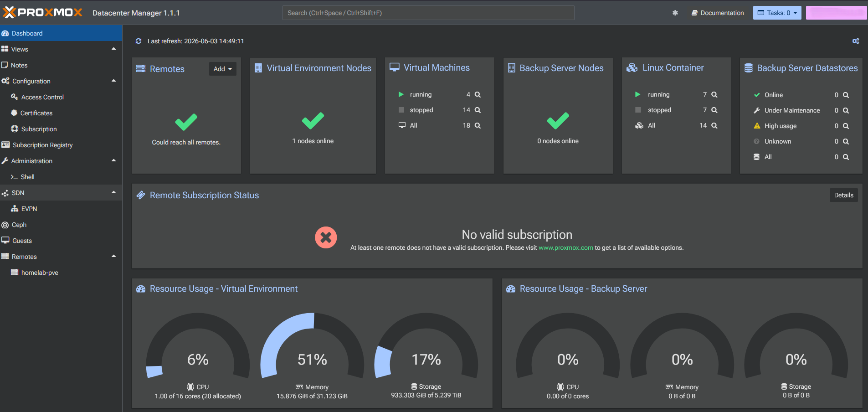Click the red X subscription status icon
The width and height of the screenshot is (868, 412).
click(326, 237)
